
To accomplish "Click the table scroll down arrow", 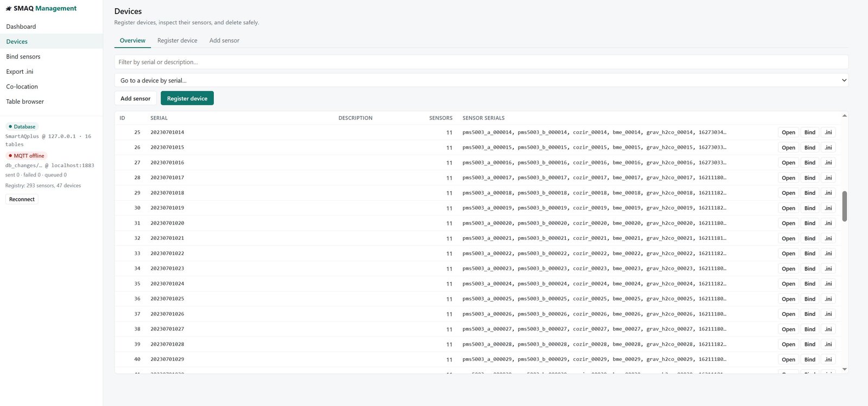I will [844, 369].
